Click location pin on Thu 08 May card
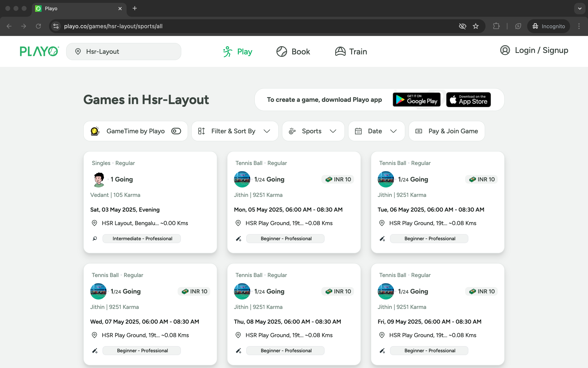The height and width of the screenshot is (368, 588). pyautogui.click(x=238, y=335)
